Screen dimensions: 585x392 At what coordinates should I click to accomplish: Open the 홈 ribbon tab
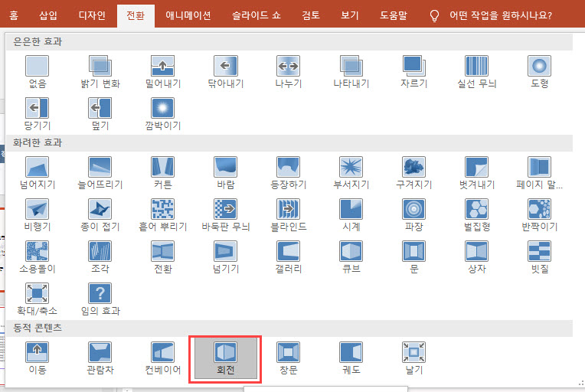14,15
